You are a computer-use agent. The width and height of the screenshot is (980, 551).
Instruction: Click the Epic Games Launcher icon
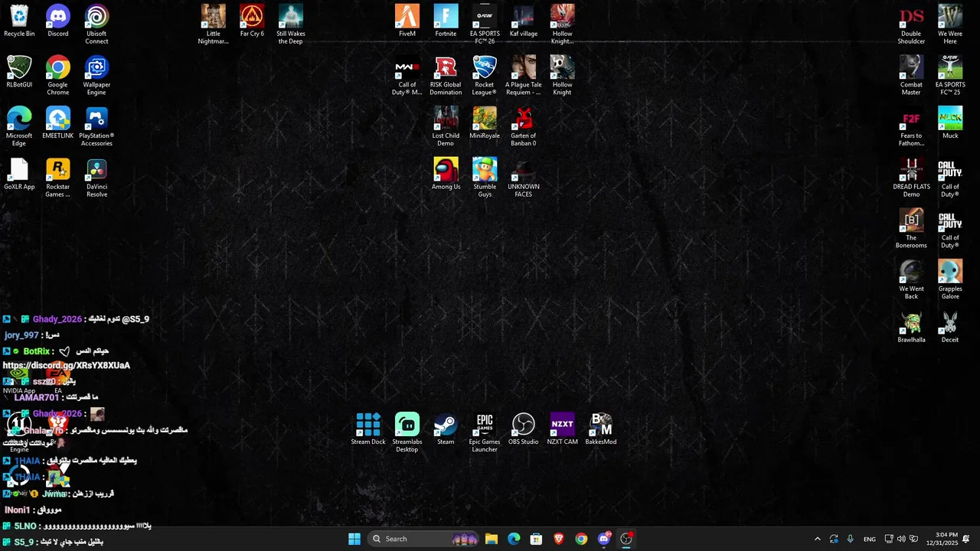485,432
